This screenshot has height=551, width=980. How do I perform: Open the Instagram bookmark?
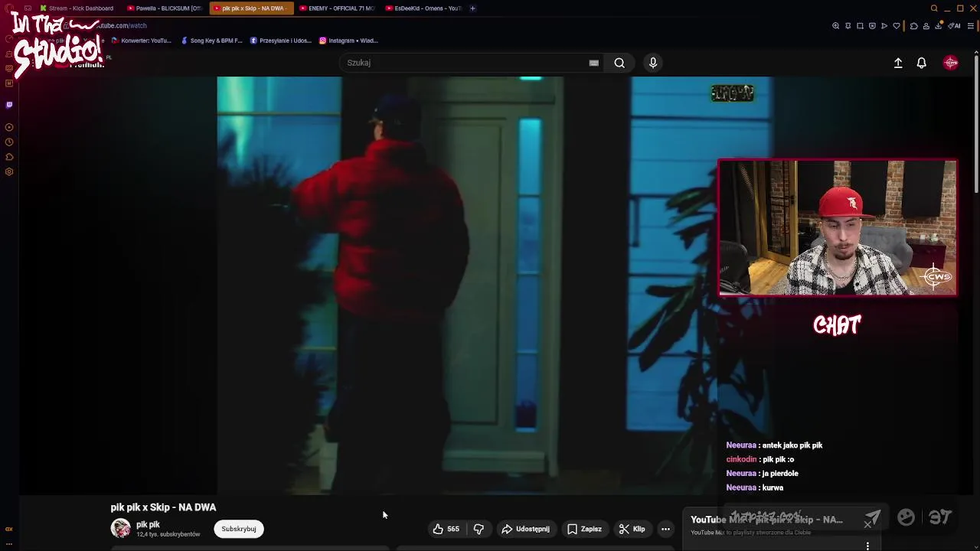click(348, 41)
